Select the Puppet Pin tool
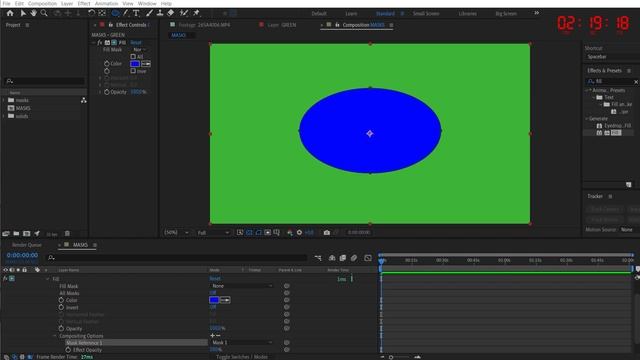Image resolution: width=640 pixels, height=360 pixels. click(196, 13)
